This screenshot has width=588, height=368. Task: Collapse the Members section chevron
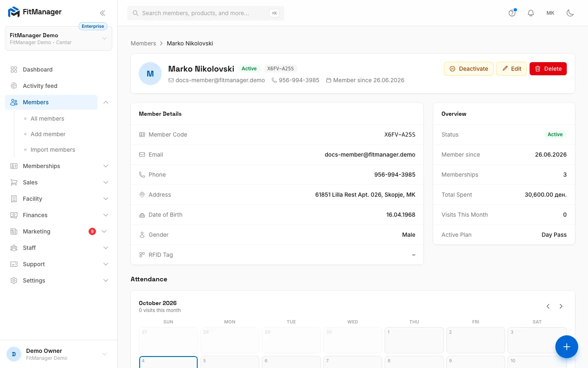click(x=106, y=102)
